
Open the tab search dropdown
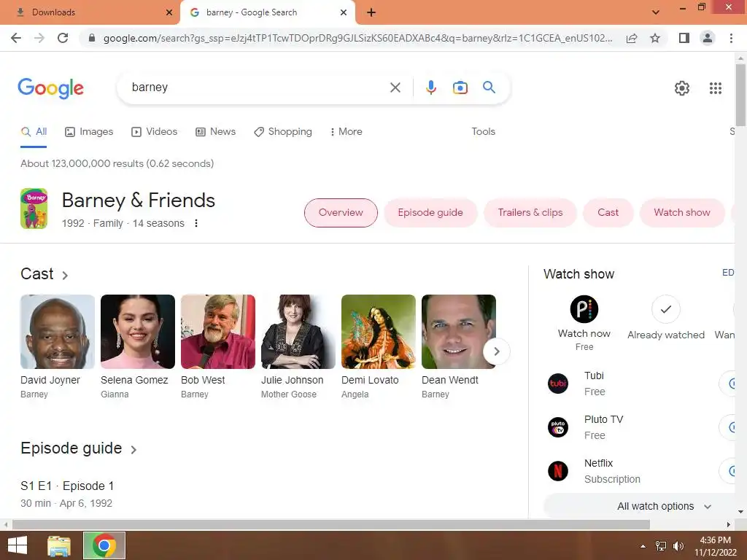[x=656, y=12]
